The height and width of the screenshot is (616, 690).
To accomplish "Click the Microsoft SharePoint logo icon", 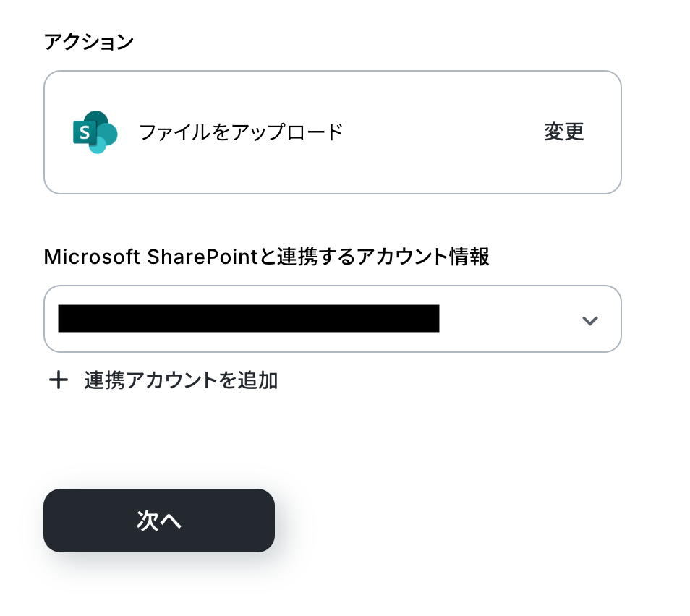I will [95, 132].
